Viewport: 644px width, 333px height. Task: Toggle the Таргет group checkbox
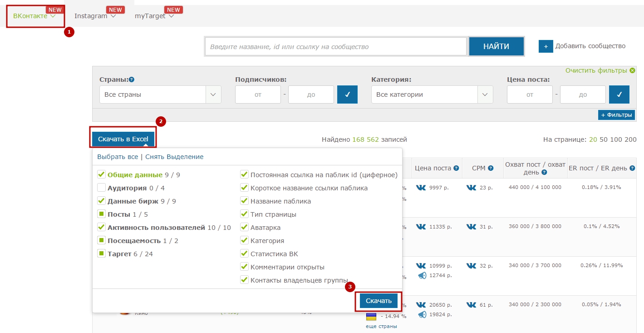[x=102, y=253]
